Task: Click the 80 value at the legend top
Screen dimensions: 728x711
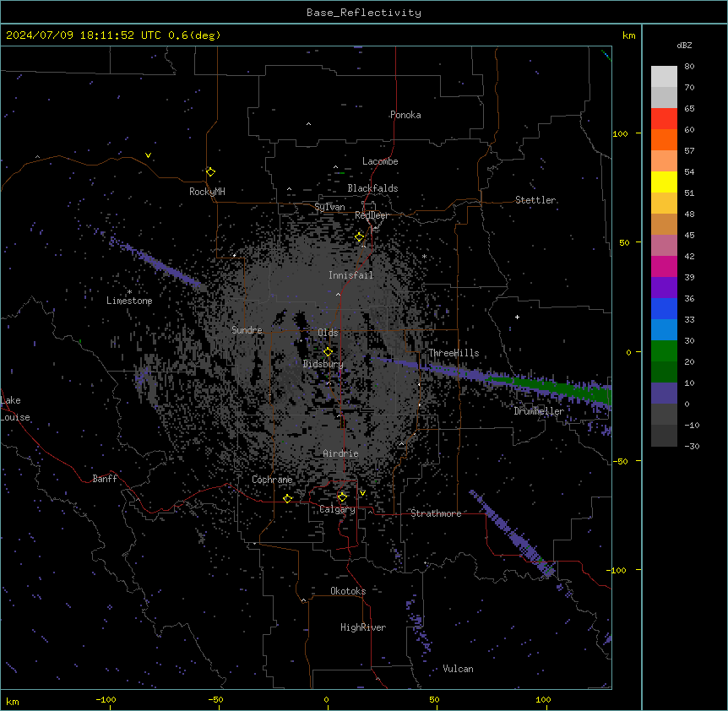Action: coord(689,67)
